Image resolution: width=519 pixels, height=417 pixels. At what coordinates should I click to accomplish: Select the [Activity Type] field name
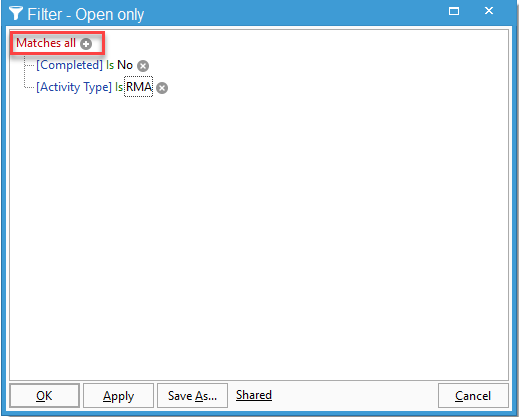click(x=74, y=87)
